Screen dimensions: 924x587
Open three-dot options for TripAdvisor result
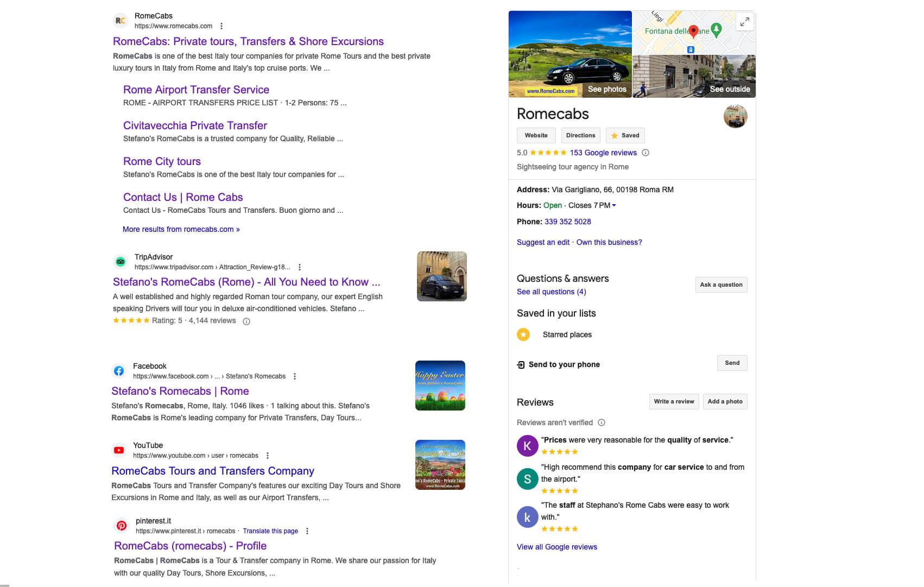point(300,267)
